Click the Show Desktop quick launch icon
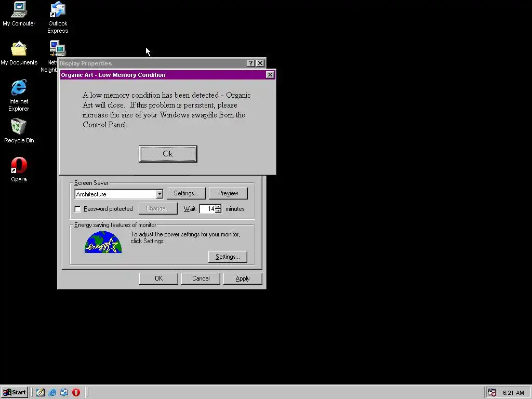The width and height of the screenshot is (532, 399). (41, 392)
